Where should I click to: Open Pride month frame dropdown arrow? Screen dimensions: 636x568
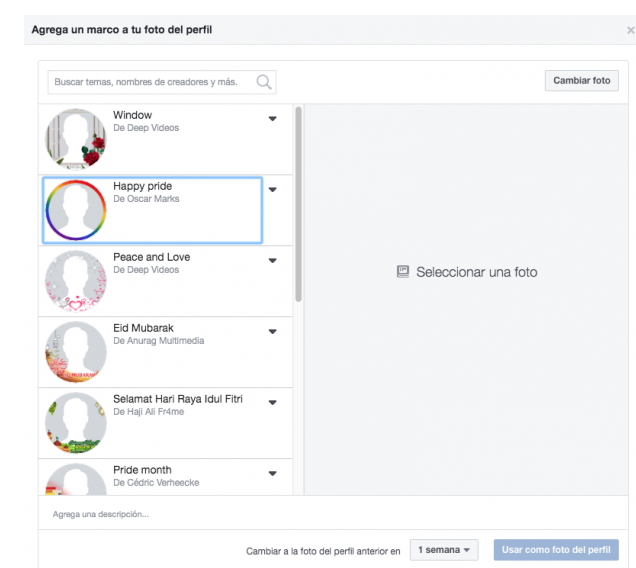coord(272,474)
